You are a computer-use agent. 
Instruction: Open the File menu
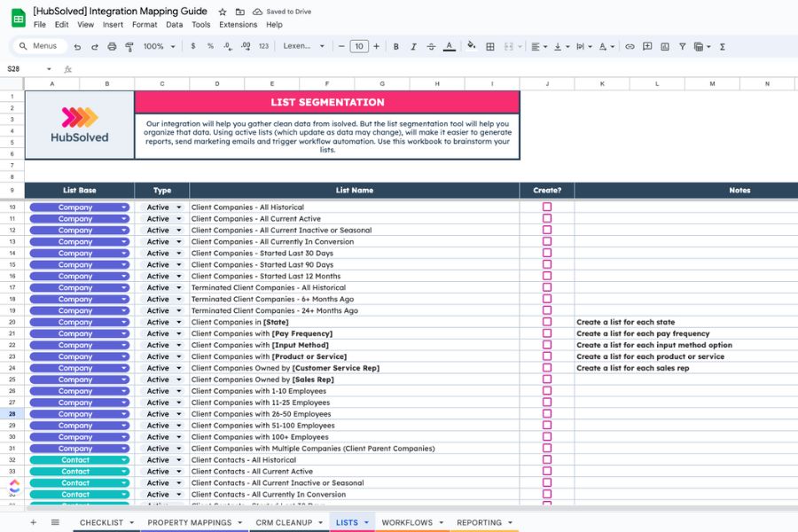click(x=40, y=25)
